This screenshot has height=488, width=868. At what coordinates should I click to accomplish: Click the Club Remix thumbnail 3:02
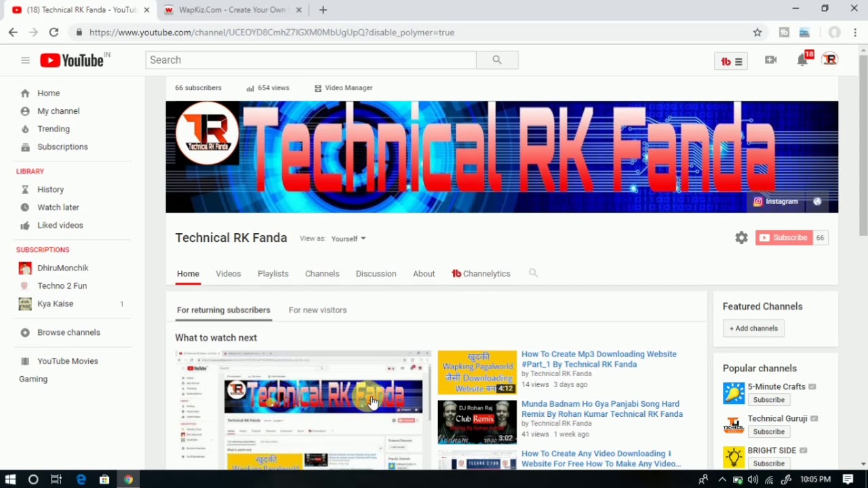[477, 422]
